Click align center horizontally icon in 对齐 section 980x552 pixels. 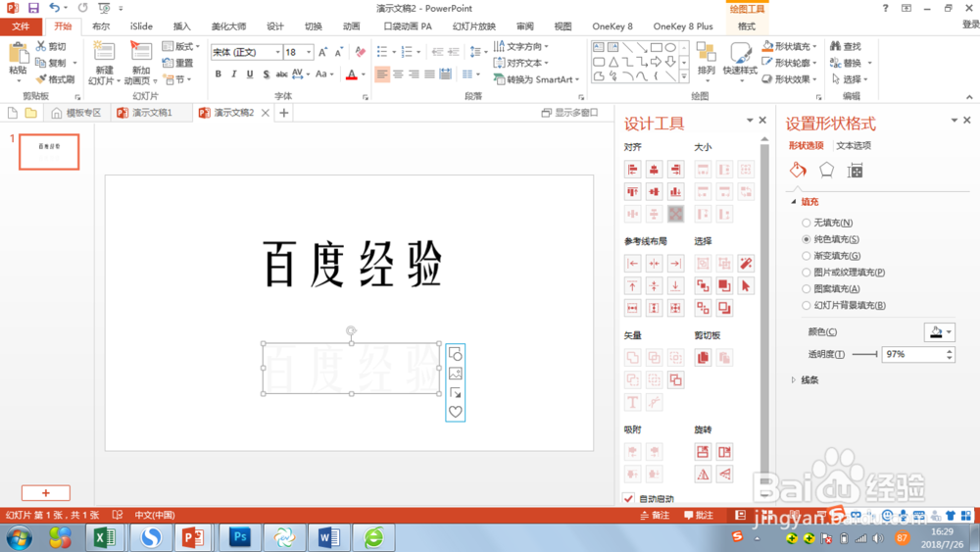click(654, 170)
